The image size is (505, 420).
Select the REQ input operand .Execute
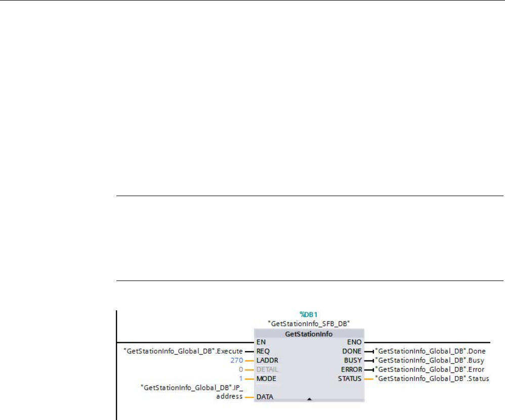pos(183,351)
